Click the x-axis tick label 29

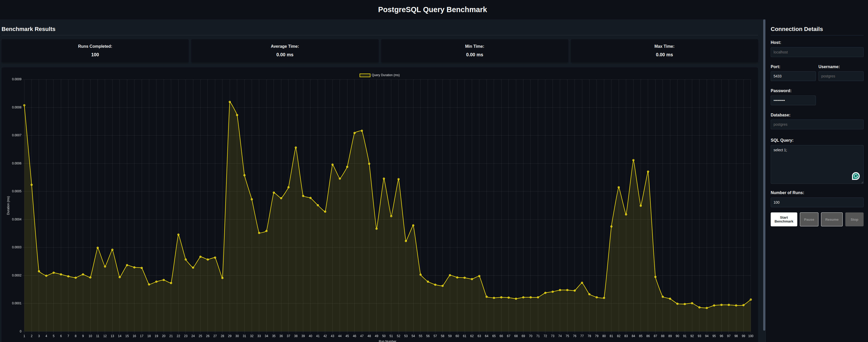[230, 336]
